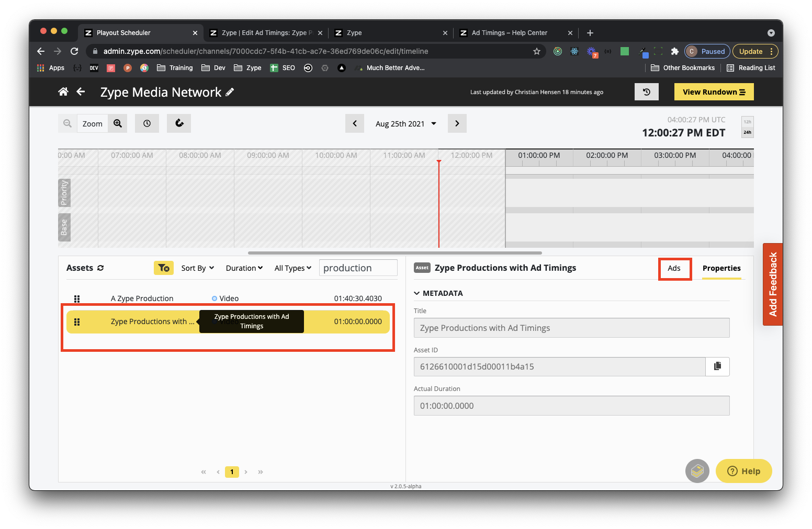Click the playhead follow icon button
Viewport: 812px width, 529px height.
(x=179, y=123)
